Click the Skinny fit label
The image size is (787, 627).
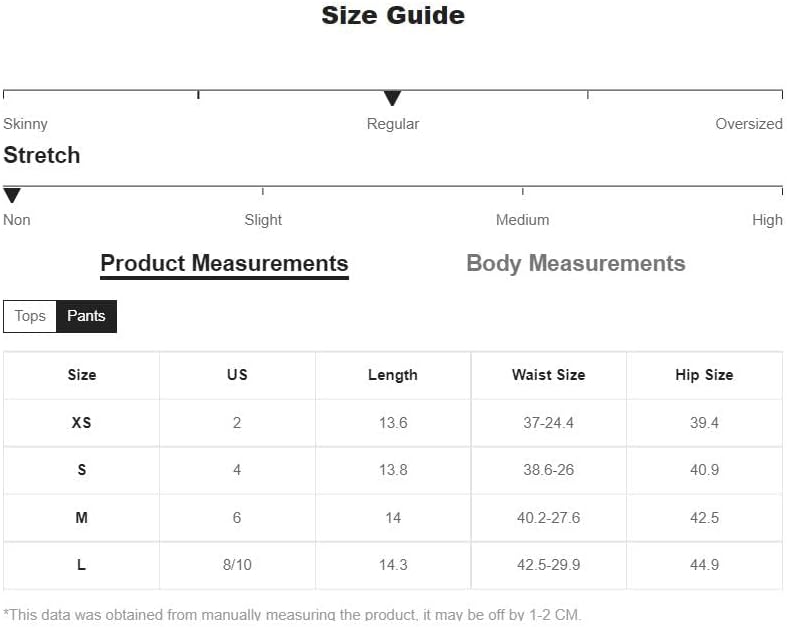click(25, 124)
